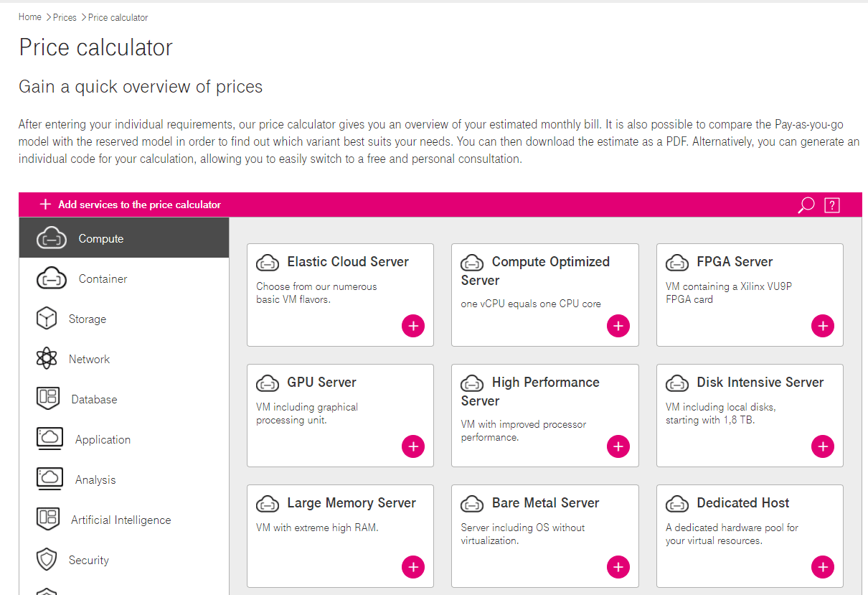
Task: Select the High Performance Server card title
Action: coord(530,391)
